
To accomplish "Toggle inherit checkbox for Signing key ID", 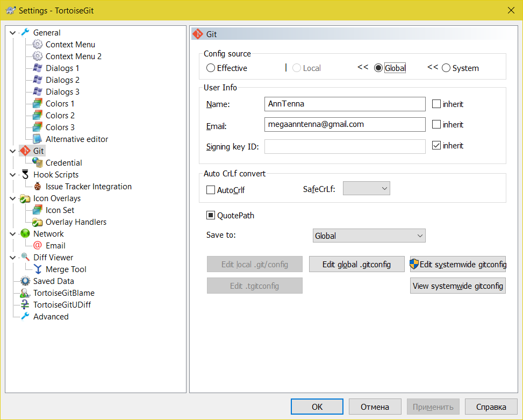I will (x=436, y=146).
